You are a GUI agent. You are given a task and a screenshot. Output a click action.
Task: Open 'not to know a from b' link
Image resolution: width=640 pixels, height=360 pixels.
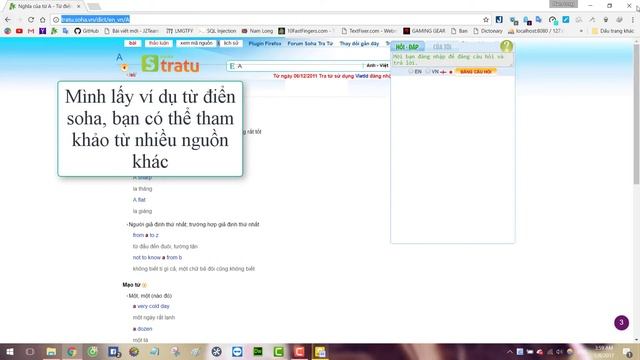157,258
